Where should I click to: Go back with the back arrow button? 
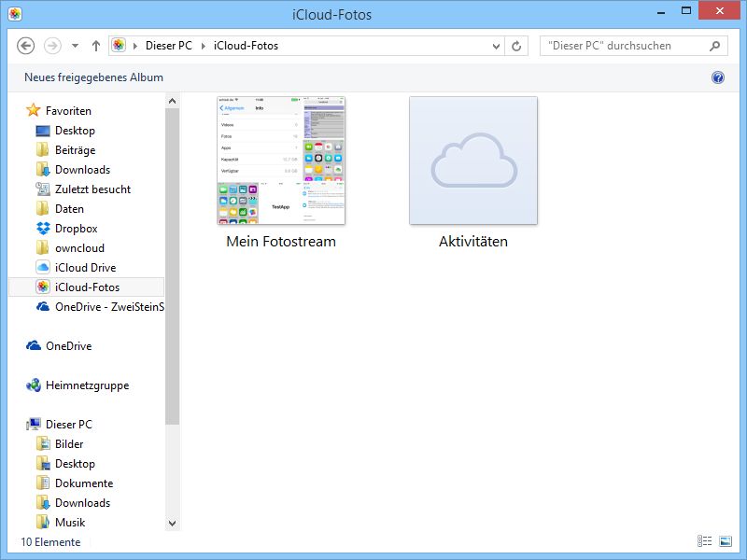click(26, 46)
